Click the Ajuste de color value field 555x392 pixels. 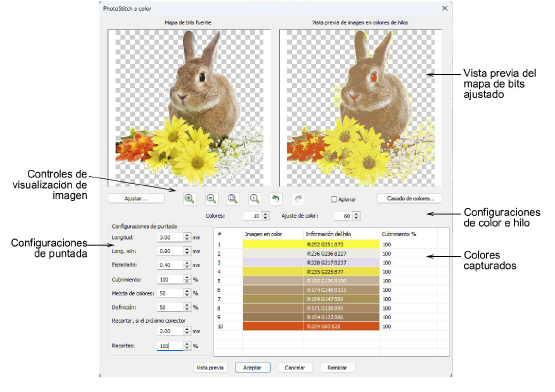click(344, 216)
